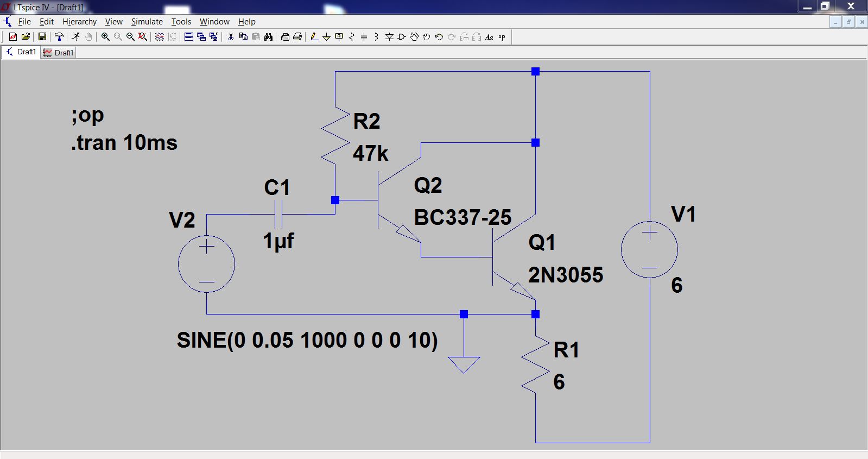The width and height of the screenshot is (868, 459).
Task: Open a file with folder icon
Action: pyautogui.click(x=26, y=37)
